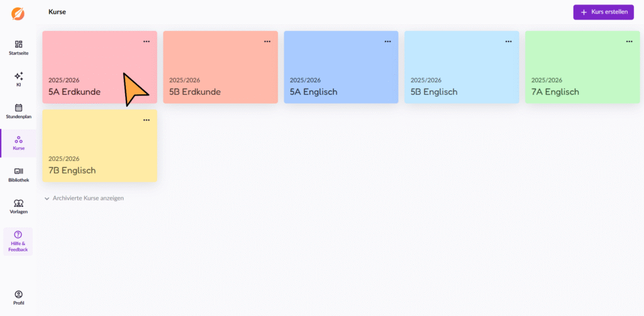Open three-dot menu on 5B Erdkunde
This screenshot has height=316, width=644.
(267, 41)
